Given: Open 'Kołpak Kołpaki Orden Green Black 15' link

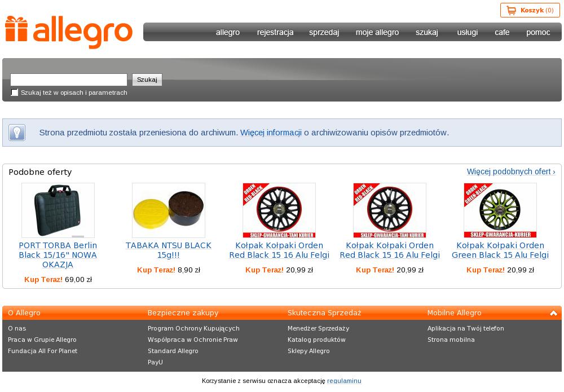Looking at the screenshot, I should tap(500, 250).
